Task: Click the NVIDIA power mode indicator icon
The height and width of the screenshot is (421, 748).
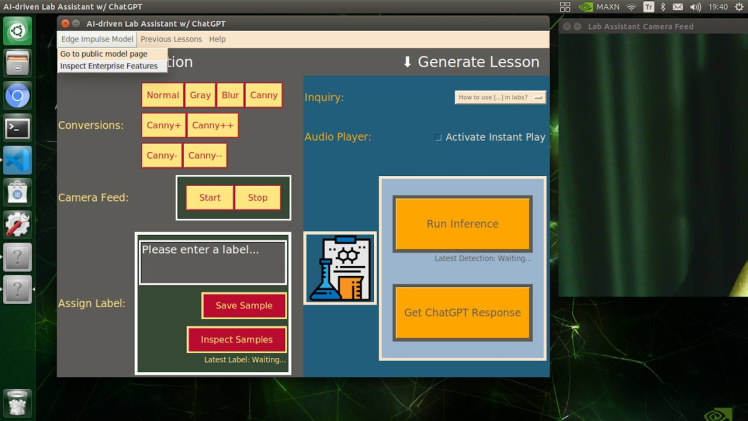Action: tap(585, 6)
